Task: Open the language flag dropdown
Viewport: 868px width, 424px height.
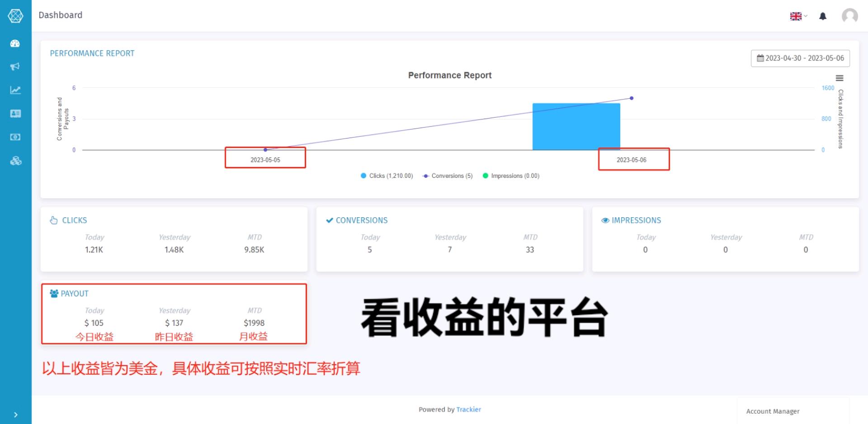Action: pos(798,16)
